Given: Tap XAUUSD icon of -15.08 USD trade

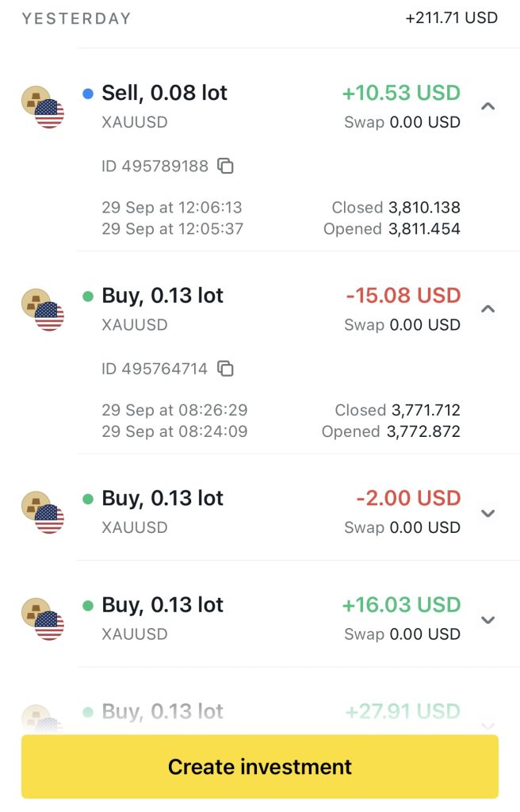Looking at the screenshot, I should (42, 309).
